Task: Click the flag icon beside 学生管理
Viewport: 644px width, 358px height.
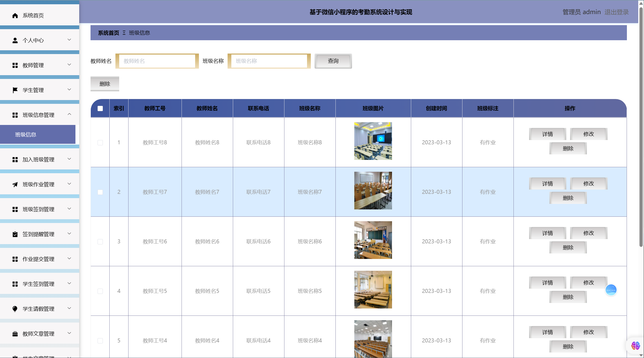Action: point(15,90)
